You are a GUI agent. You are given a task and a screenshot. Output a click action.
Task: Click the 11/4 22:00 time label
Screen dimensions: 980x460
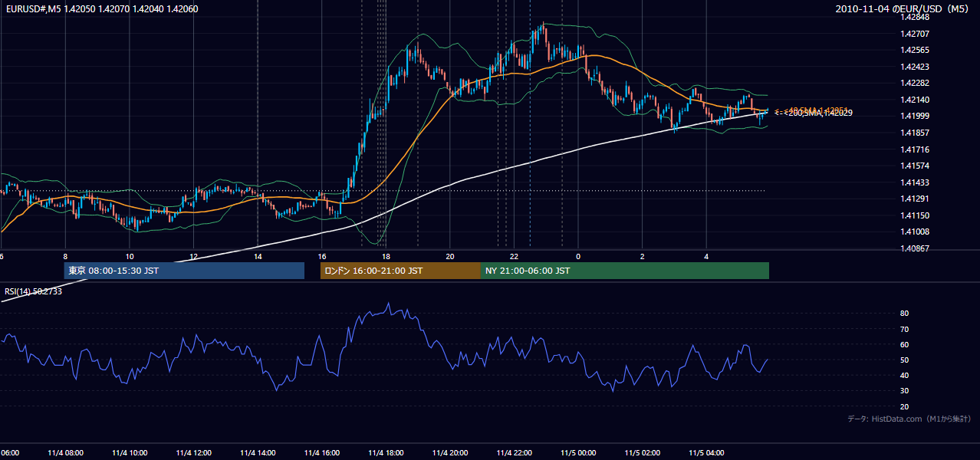click(515, 453)
